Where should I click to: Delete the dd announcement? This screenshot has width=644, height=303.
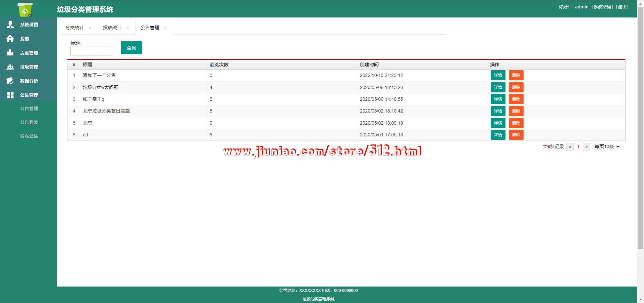coord(516,135)
